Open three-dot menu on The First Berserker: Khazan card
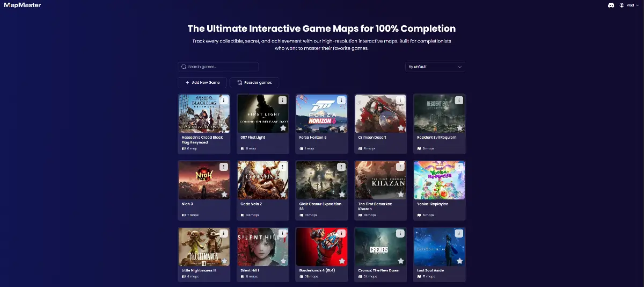The image size is (644, 287). [400, 167]
